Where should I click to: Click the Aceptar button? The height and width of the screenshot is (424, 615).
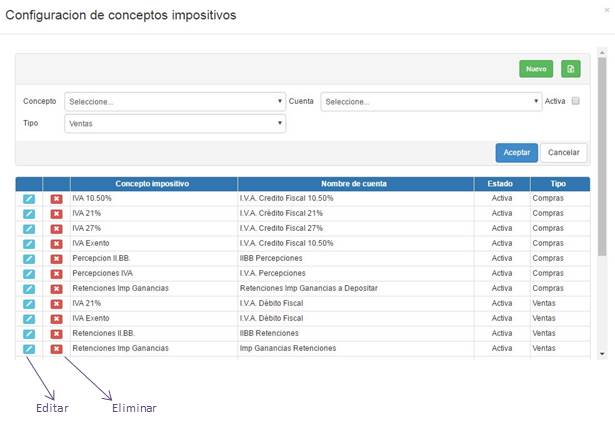[516, 152]
